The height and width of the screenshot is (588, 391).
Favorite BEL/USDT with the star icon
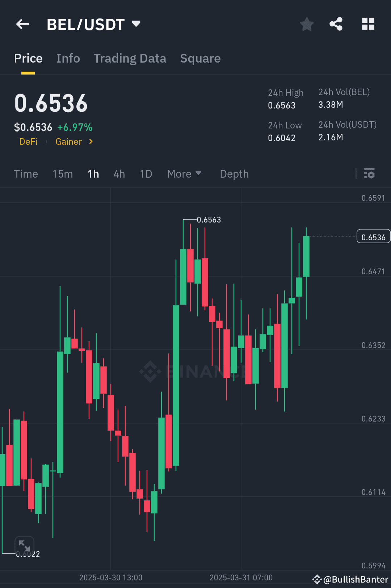coord(307,24)
